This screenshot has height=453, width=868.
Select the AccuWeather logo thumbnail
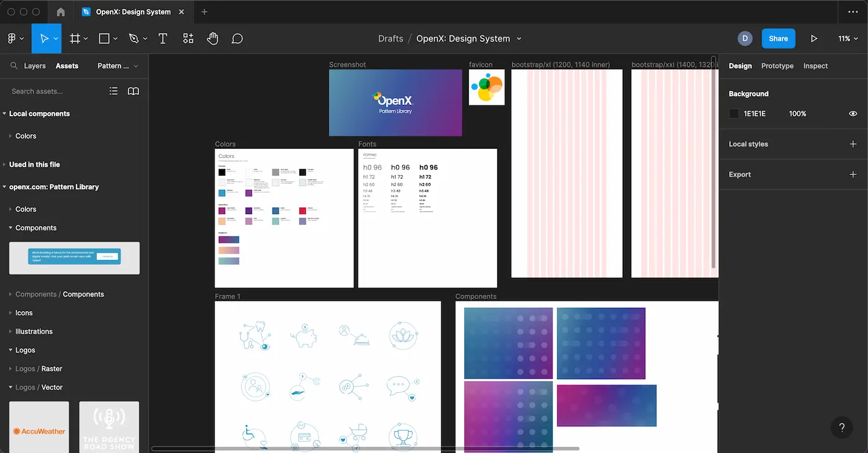click(39, 427)
